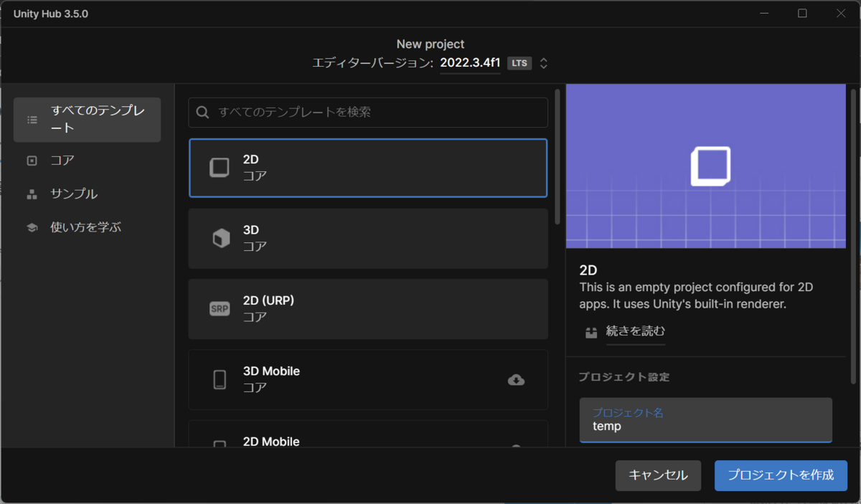Minimize the Unity Hub window

click(x=765, y=14)
